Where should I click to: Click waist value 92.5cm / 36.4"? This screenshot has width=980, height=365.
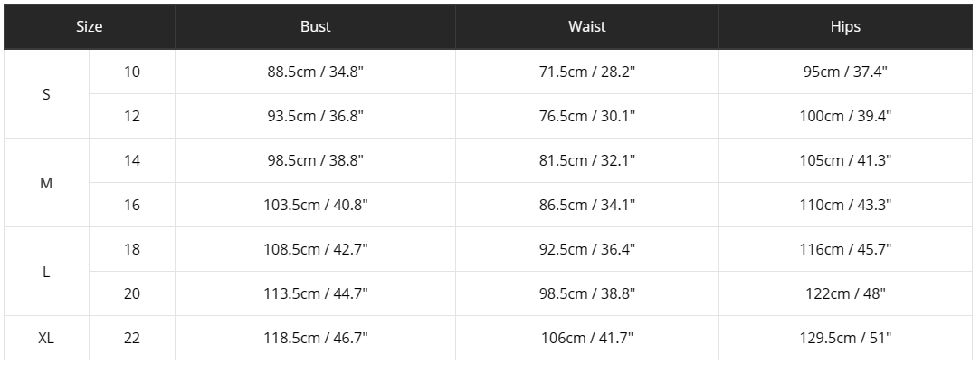[x=586, y=249]
